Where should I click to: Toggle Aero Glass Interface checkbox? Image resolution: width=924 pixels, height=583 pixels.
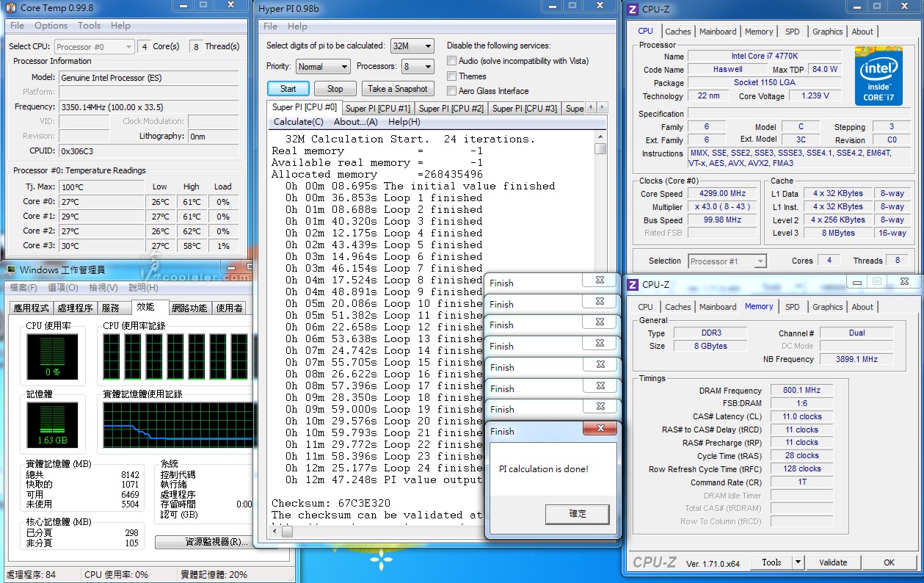(x=452, y=91)
